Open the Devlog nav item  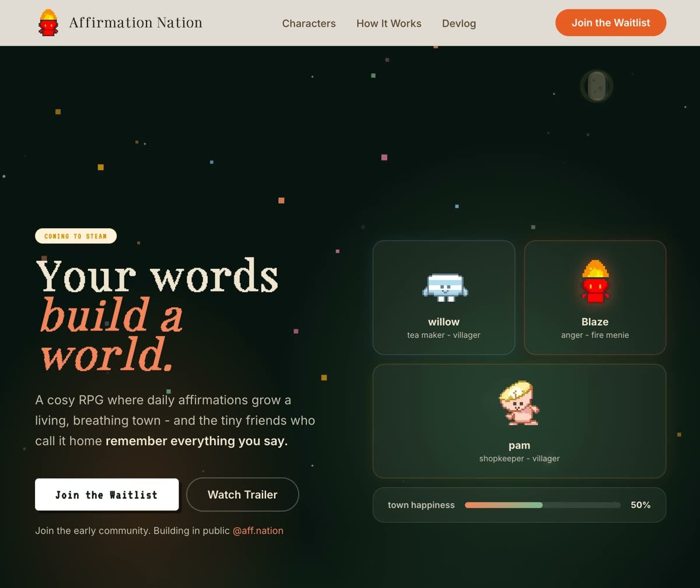459,23
